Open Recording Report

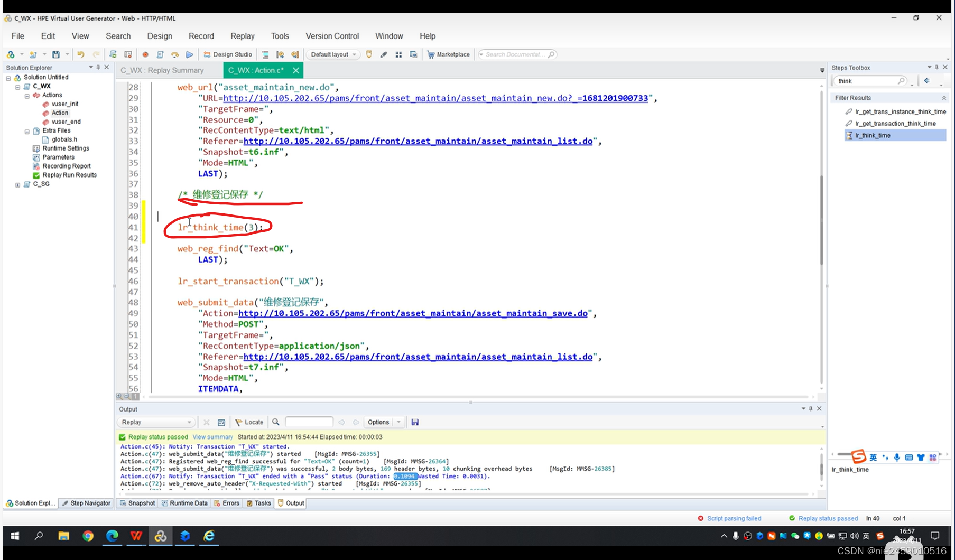pos(67,166)
